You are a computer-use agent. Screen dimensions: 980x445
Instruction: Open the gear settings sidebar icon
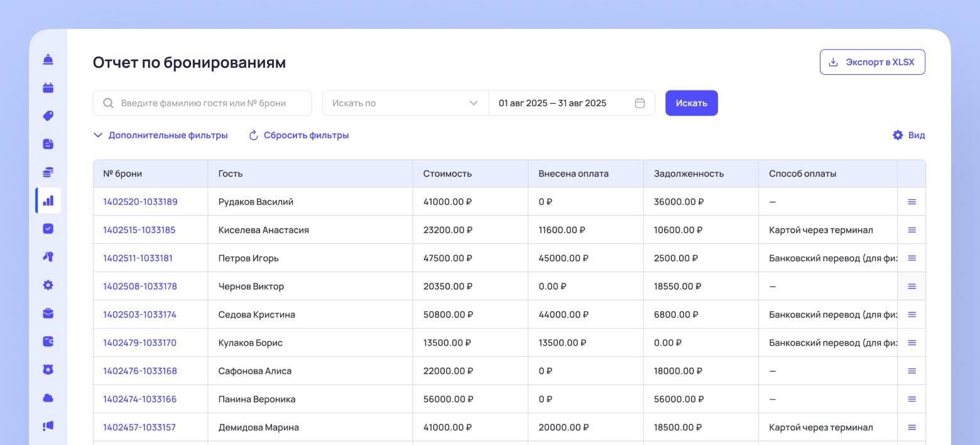pos(48,285)
